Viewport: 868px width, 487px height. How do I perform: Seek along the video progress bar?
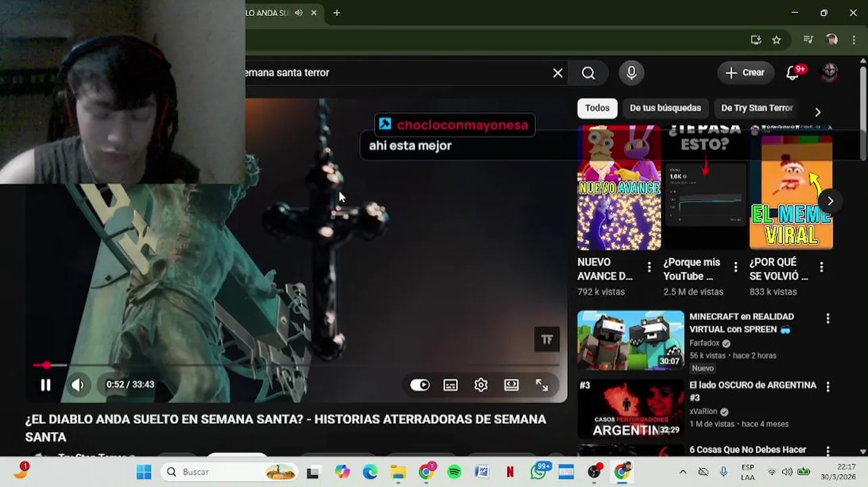click(296, 365)
